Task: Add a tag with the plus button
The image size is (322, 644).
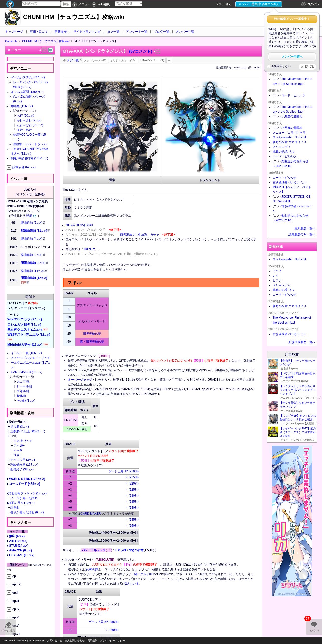Action: tap(169, 60)
